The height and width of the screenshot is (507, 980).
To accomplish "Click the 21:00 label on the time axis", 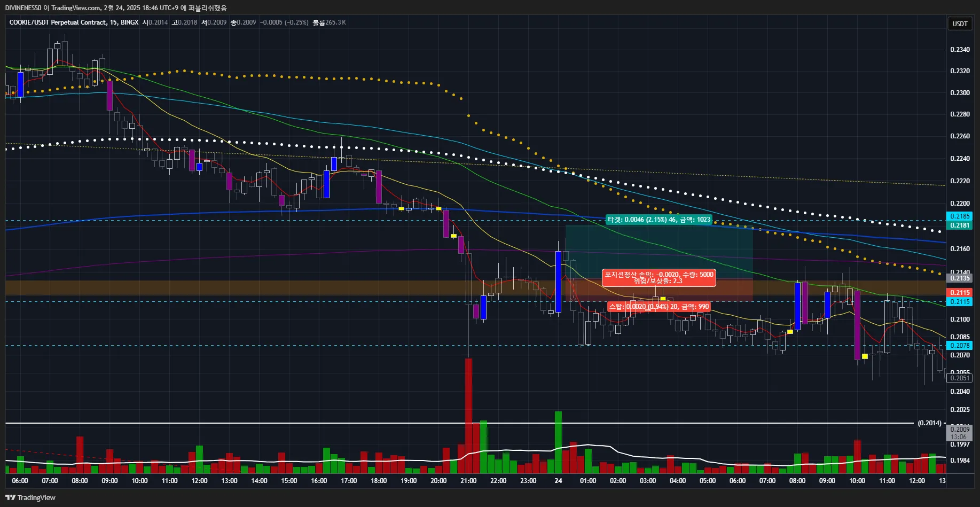I will (469, 481).
